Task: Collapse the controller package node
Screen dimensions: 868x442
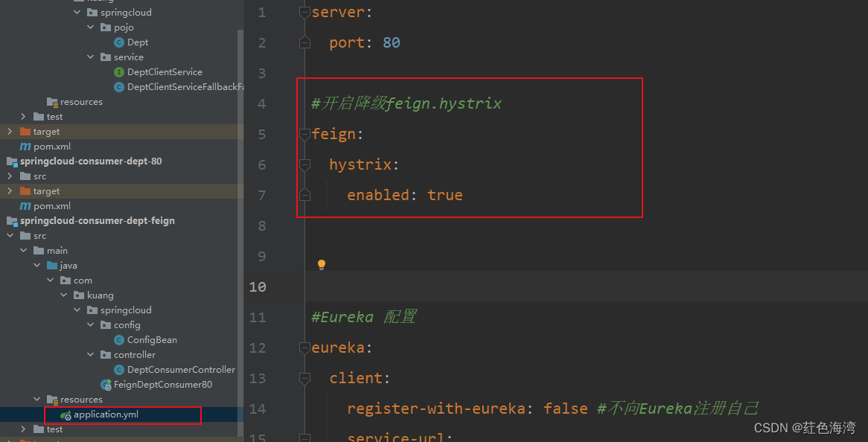Action: (90, 354)
